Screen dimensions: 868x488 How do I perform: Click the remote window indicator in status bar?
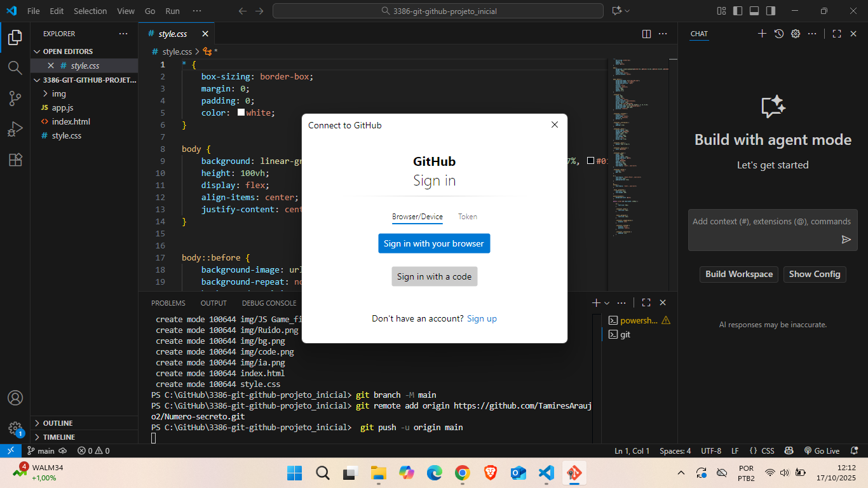(10, 451)
